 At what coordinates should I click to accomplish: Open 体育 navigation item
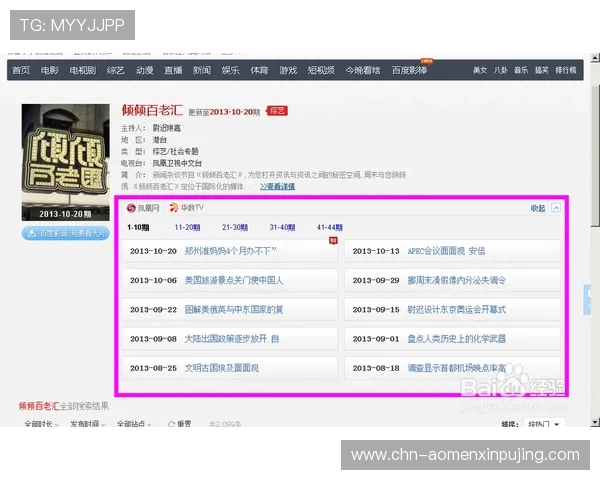click(x=259, y=70)
